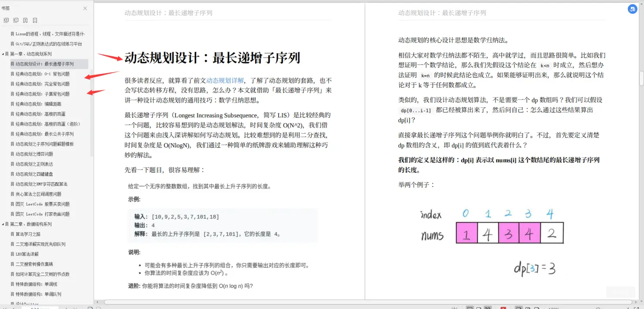Expand the 第二章、数据结构系列 chapter
This screenshot has height=309, width=644.
pos(3,223)
